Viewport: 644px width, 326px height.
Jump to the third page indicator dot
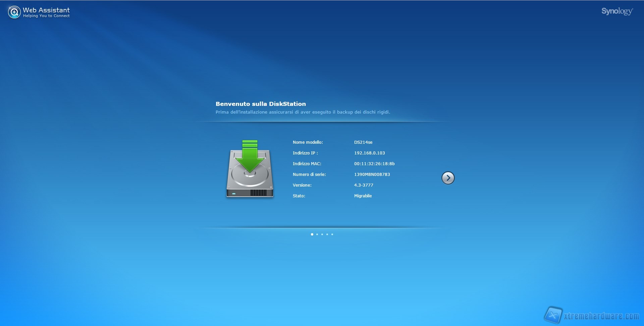pyautogui.click(x=322, y=234)
